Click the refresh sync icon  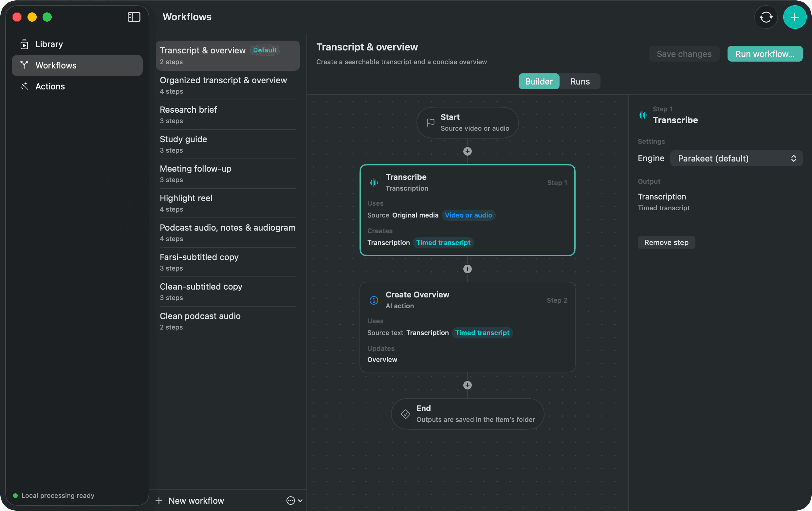(x=766, y=17)
